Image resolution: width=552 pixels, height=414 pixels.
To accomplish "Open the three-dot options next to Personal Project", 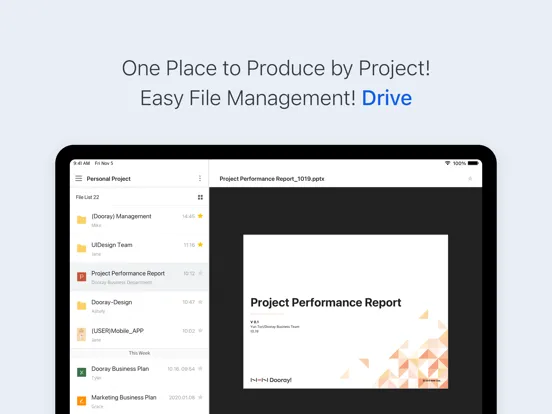I will pos(200,178).
